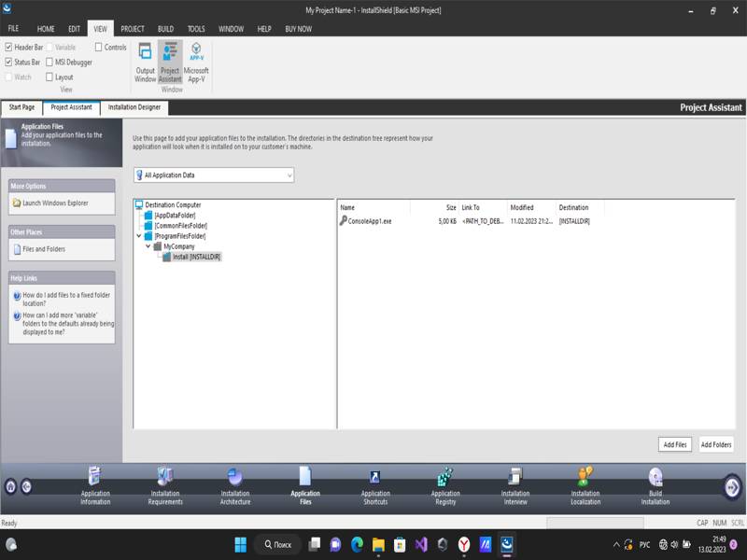Collapse the ProgramFilesFolder tree node

[x=139, y=236]
